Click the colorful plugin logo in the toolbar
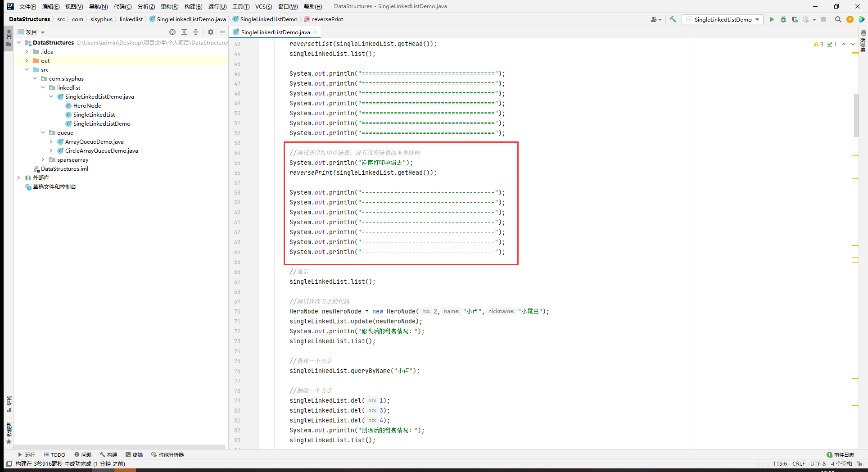 861,19
